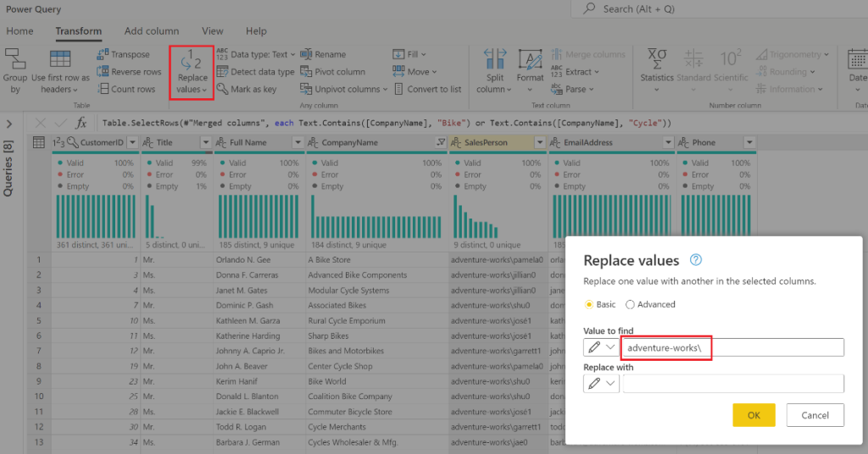Open the Unpivot columns dropdown

coord(344,88)
